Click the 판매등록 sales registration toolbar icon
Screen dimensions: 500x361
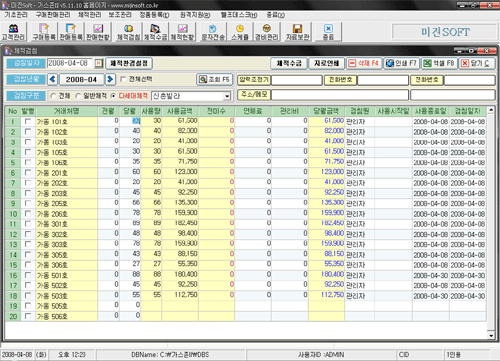click(x=71, y=32)
